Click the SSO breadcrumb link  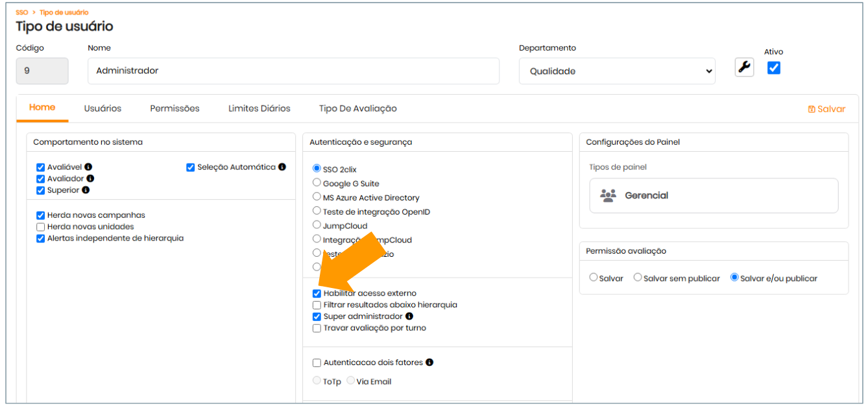21,12
